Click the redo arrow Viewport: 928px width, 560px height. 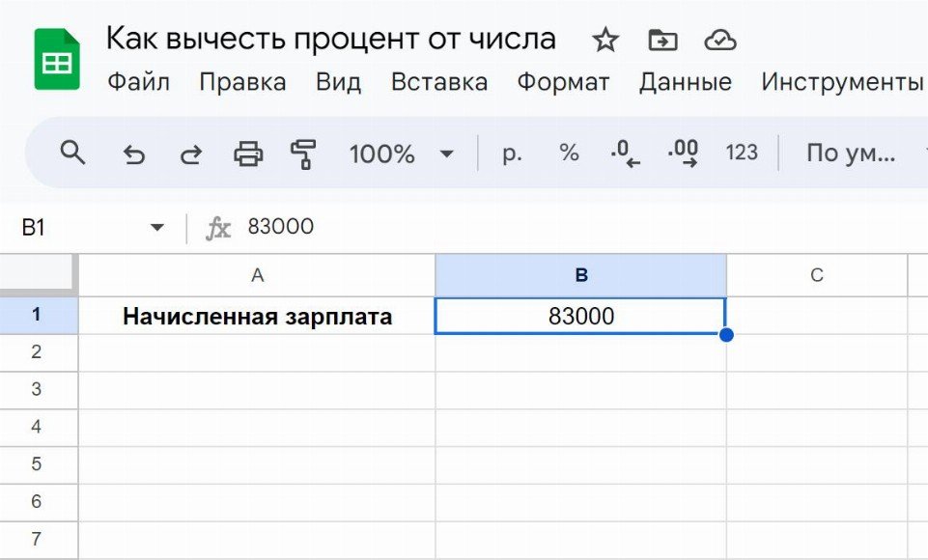pyautogui.click(x=191, y=154)
